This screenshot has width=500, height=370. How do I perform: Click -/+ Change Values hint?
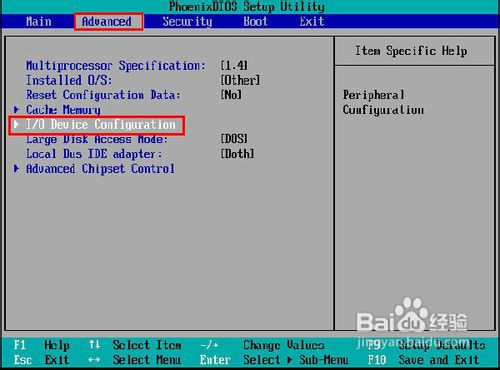click(262, 345)
